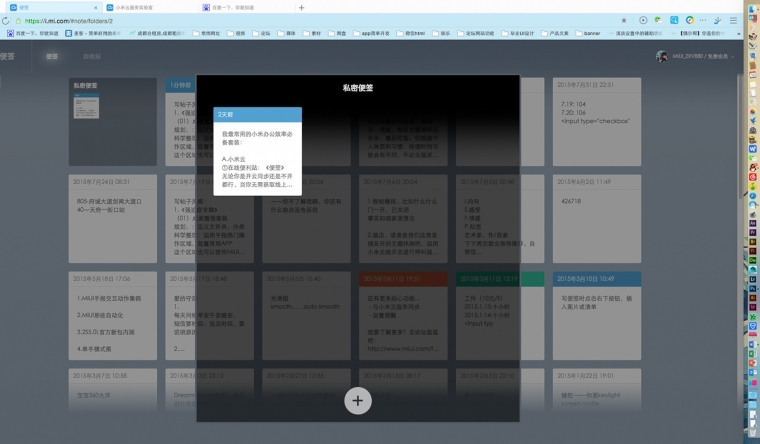Viewport: 760px width, 444px height.
Task: Open a new browser tab
Action: (301, 7)
